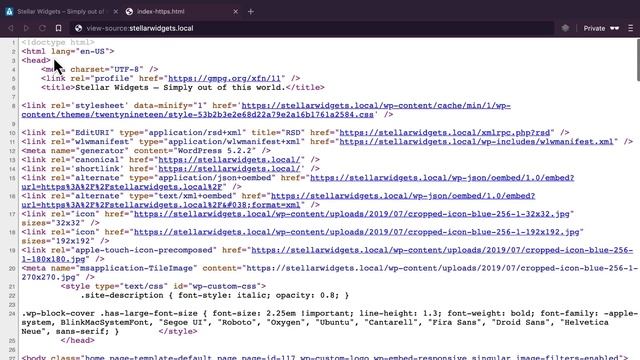This screenshot has height=360, width=640.
Task: Open the minified twentynineteen stylesheet link
Action: (x=266, y=110)
